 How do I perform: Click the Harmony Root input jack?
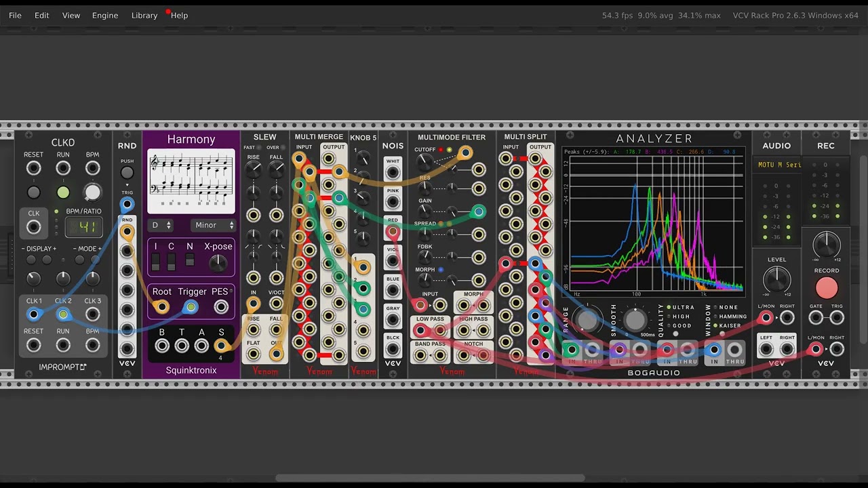(161, 307)
